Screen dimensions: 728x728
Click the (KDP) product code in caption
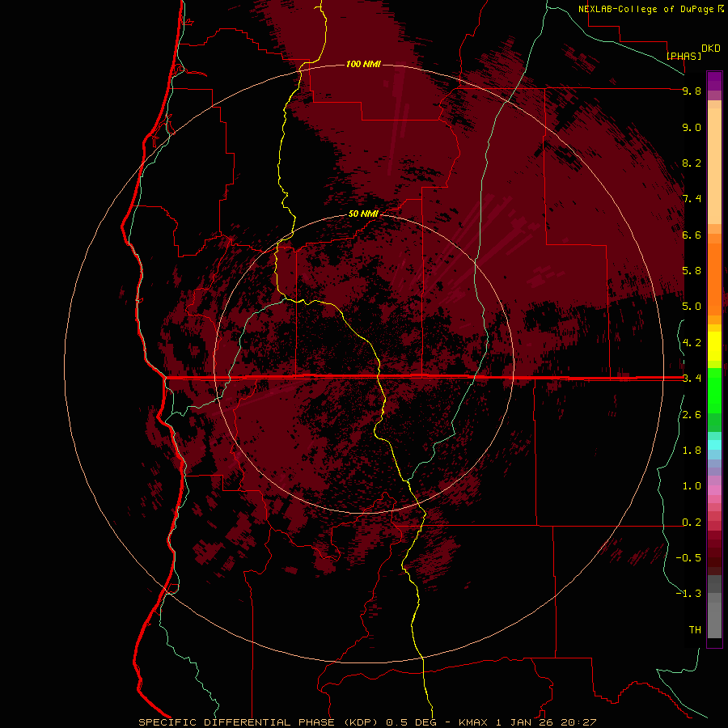click(362, 722)
